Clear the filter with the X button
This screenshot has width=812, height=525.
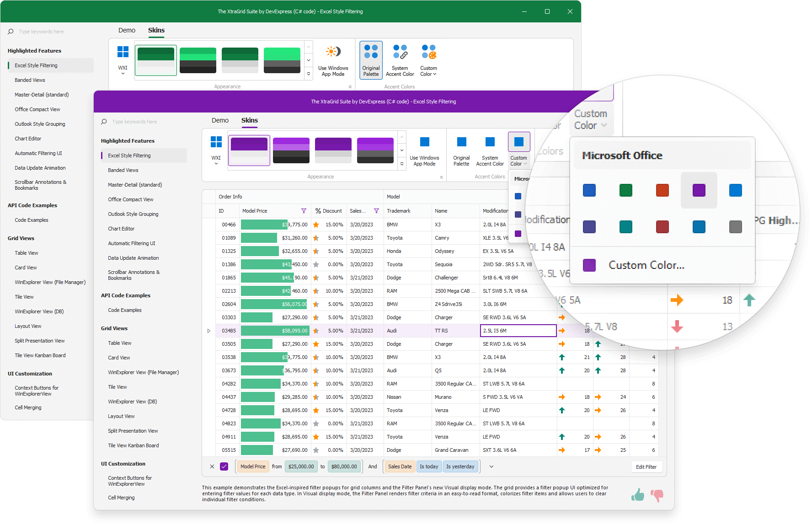coord(212,466)
